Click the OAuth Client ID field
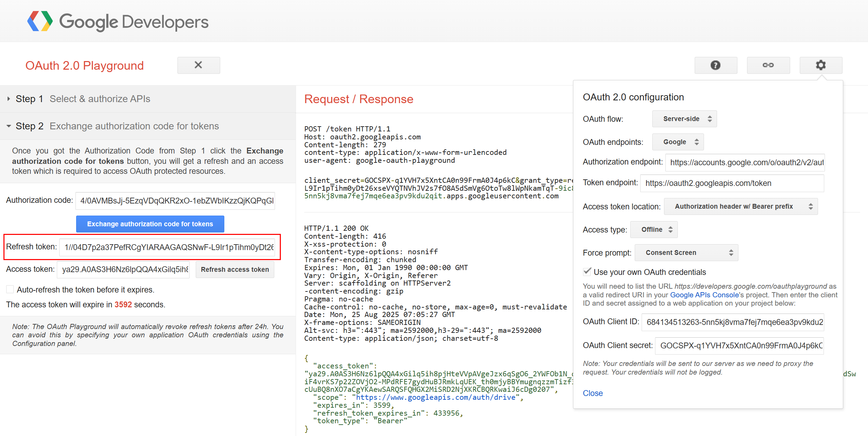 pos(732,322)
